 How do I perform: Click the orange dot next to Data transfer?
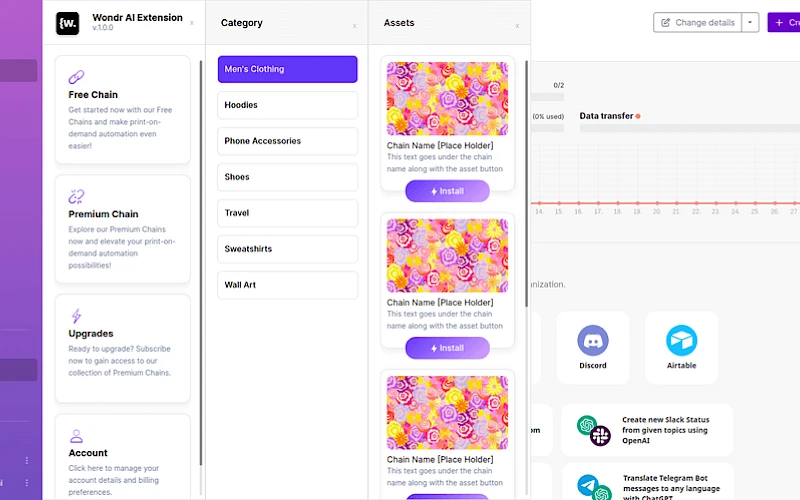[638, 116]
